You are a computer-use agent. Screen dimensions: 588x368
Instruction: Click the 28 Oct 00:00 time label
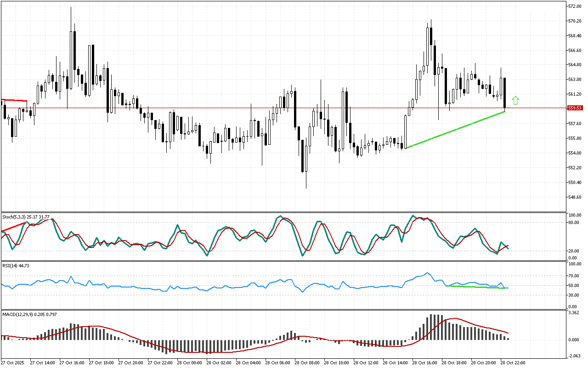point(192,362)
